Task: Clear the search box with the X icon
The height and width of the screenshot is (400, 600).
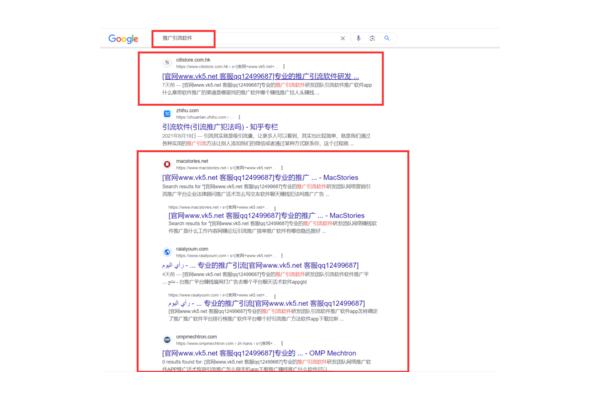Action: [x=343, y=39]
